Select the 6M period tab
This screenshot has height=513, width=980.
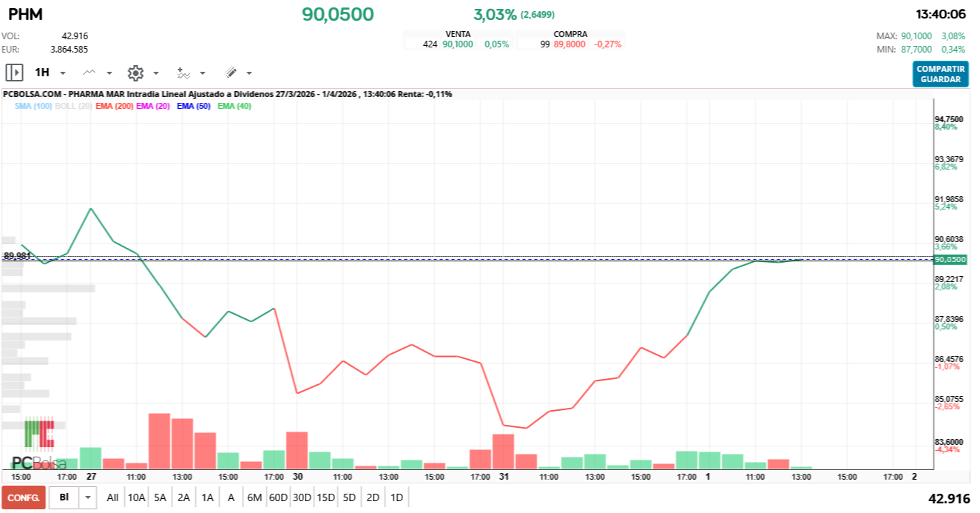[254, 497]
